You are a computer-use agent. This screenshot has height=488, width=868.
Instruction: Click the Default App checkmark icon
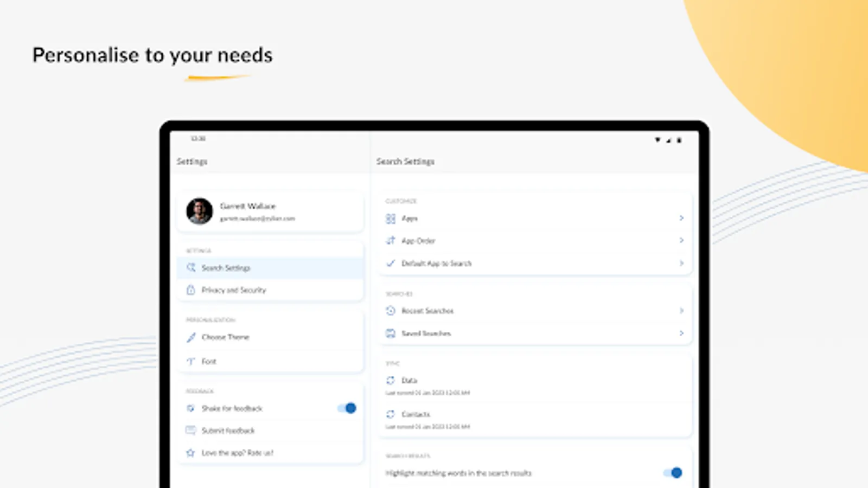click(391, 263)
